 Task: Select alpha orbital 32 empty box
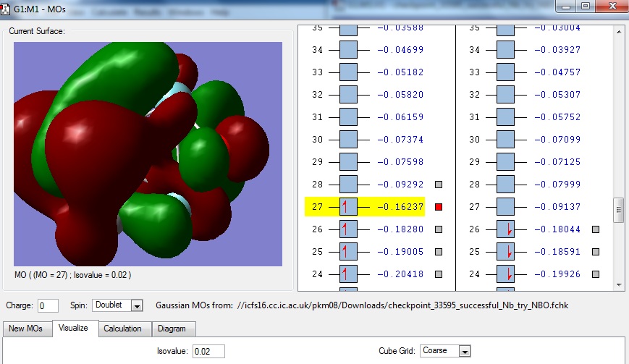tap(348, 95)
